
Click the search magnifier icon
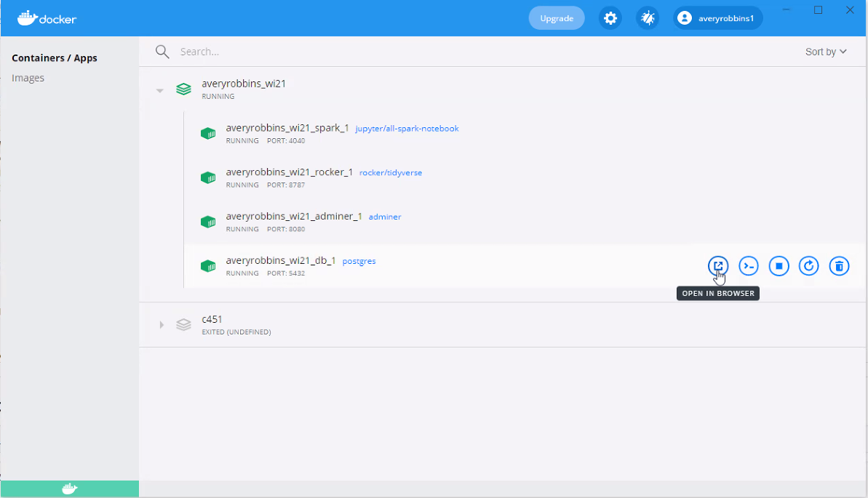tap(162, 52)
